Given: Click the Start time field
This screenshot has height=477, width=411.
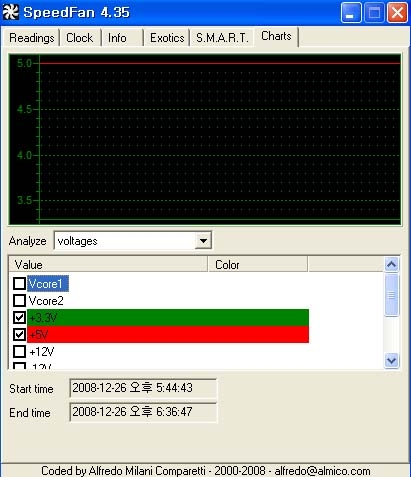Looking at the screenshot, I should click(x=143, y=388).
